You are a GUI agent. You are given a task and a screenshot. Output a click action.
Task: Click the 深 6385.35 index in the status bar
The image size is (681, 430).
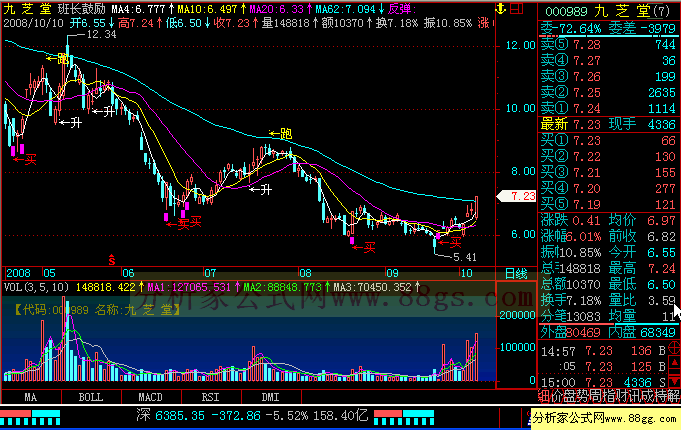pos(170,416)
